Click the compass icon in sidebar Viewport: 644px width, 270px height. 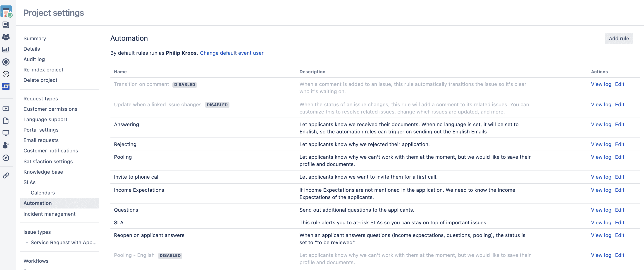[x=6, y=158]
